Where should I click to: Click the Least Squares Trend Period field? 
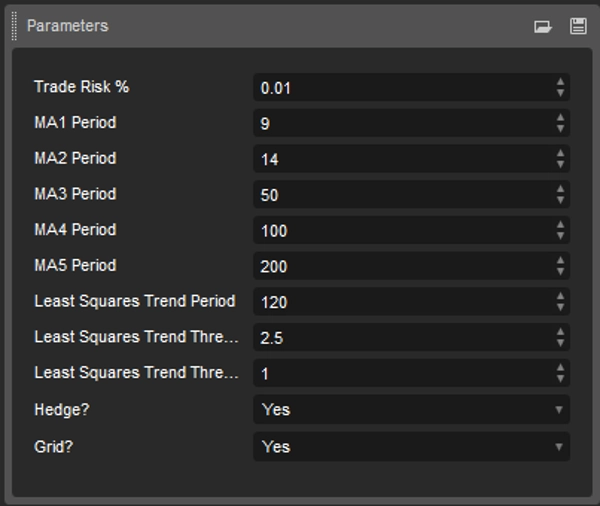pos(400,302)
